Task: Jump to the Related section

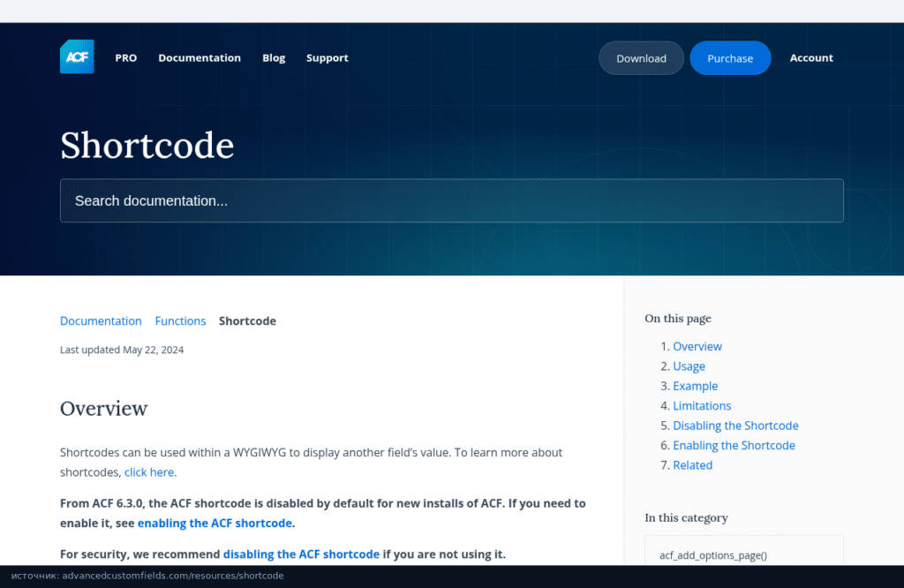Action: pyautogui.click(x=692, y=465)
